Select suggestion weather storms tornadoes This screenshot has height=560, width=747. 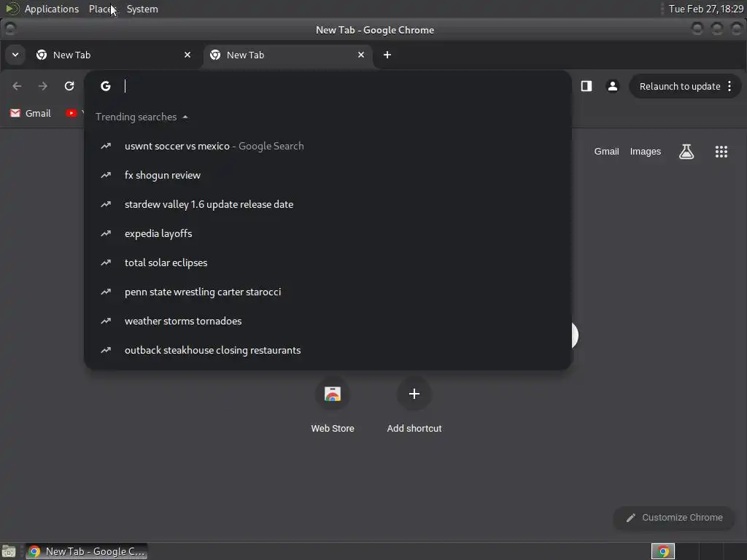pyautogui.click(x=328, y=321)
